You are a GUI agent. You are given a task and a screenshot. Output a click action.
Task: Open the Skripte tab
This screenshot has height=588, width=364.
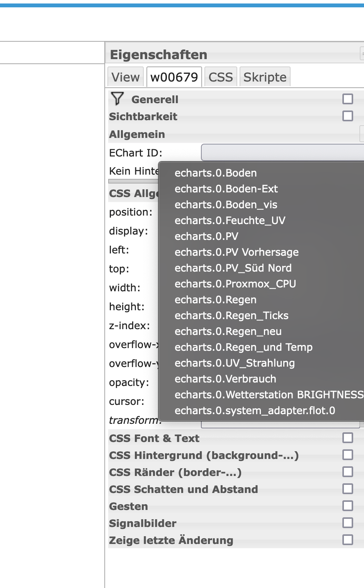coord(265,77)
